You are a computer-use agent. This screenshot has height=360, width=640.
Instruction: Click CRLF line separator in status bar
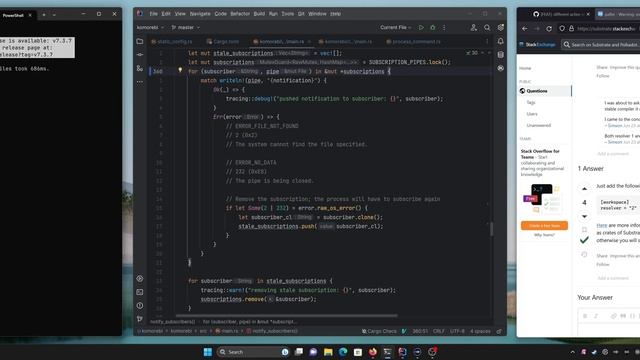pyautogui.click(x=439, y=331)
